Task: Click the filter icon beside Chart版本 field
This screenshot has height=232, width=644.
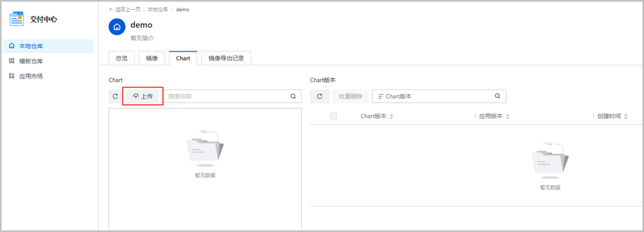Action: pyautogui.click(x=380, y=96)
